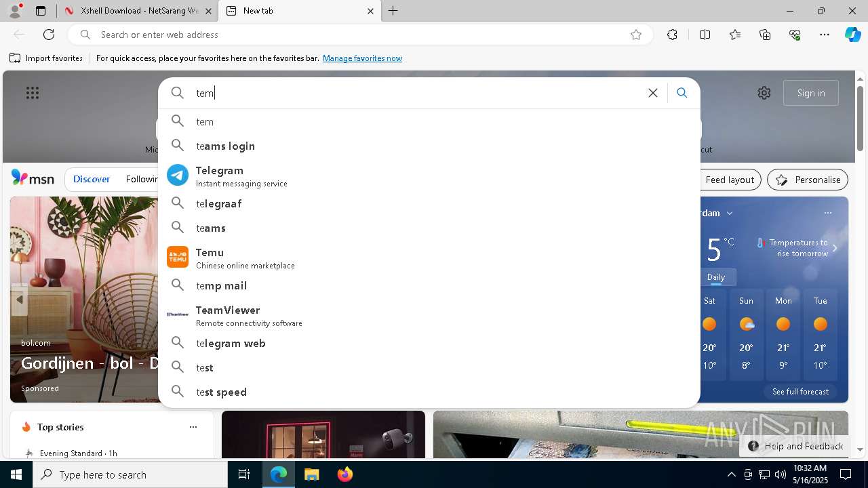Show hidden tray icons chevron
The width and height of the screenshot is (868, 488).
pyautogui.click(x=731, y=474)
